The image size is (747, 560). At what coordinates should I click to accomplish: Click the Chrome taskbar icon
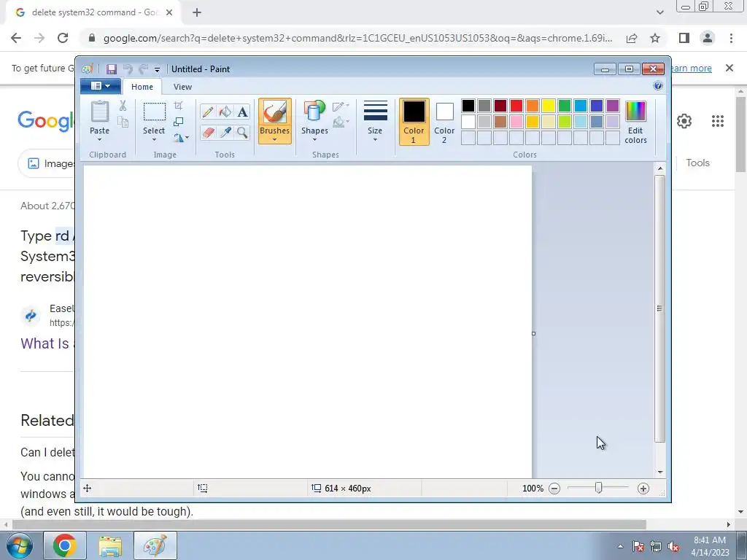[x=65, y=545]
